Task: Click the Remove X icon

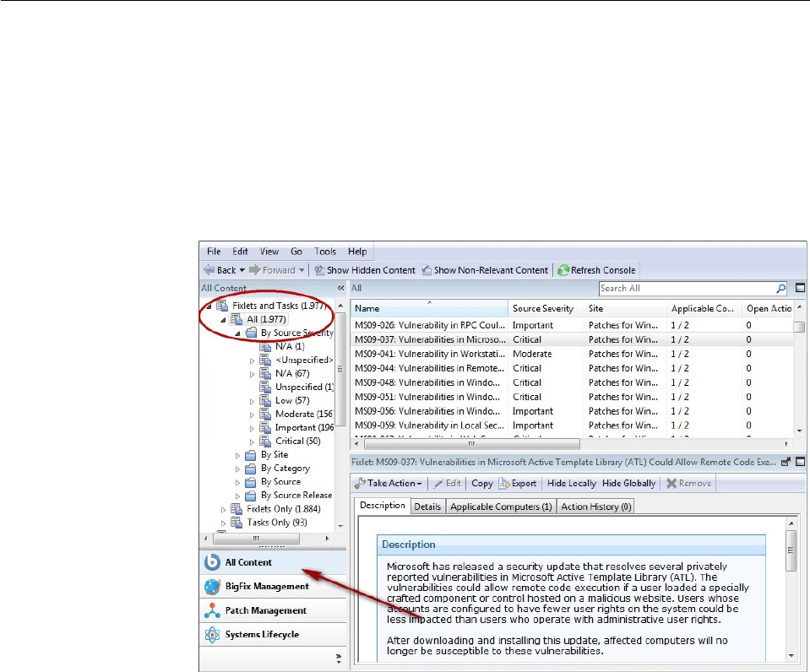Action: (x=671, y=484)
